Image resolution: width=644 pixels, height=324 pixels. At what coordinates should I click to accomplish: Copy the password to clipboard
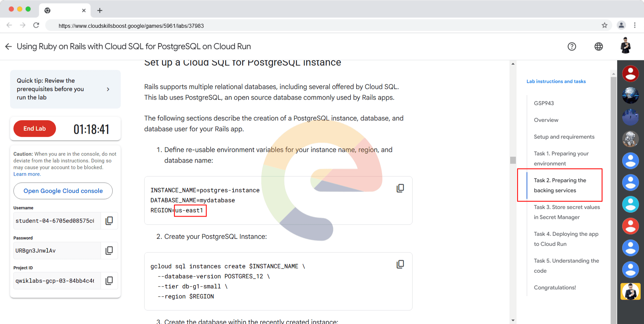click(x=109, y=250)
